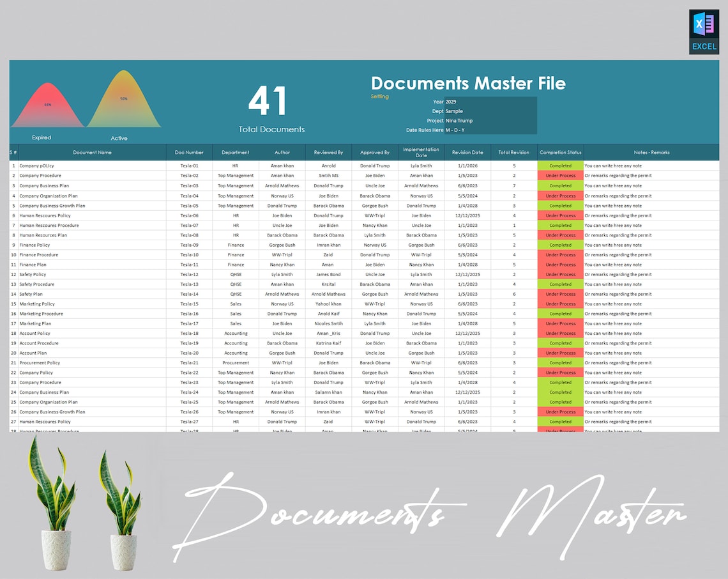728x579 pixels.
Task: Select the Project field showing Nina Trump
Action: 490,120
